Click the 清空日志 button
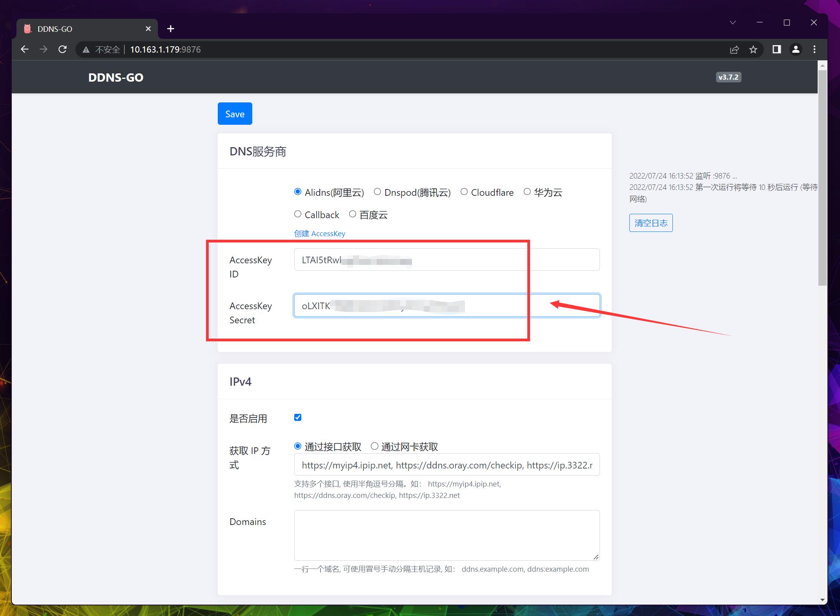 pyautogui.click(x=650, y=222)
